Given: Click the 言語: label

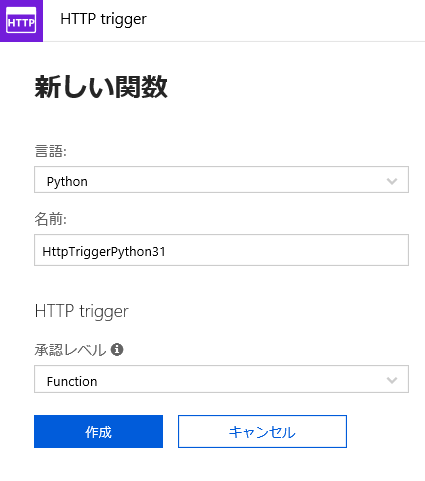Looking at the screenshot, I should click(x=51, y=151).
